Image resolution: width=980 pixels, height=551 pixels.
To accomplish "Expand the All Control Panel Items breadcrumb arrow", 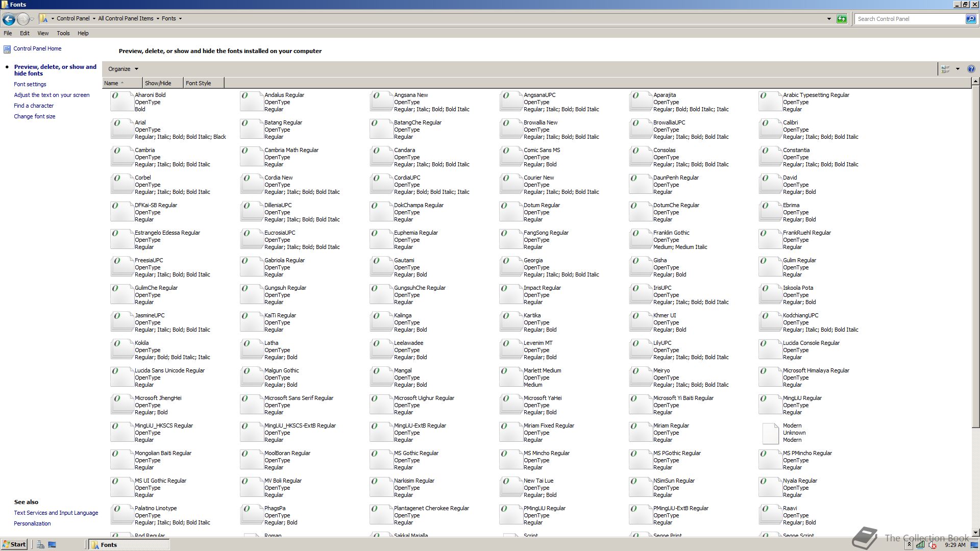I will pos(158,19).
